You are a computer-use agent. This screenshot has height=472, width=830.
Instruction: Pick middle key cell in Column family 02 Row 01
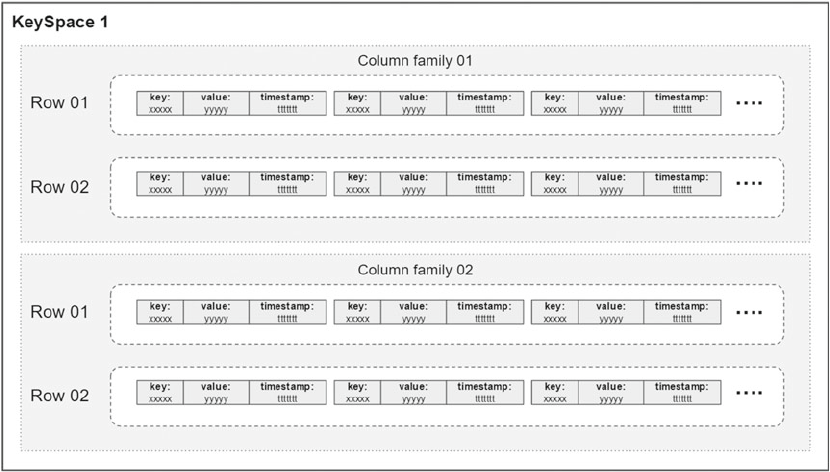(x=357, y=312)
